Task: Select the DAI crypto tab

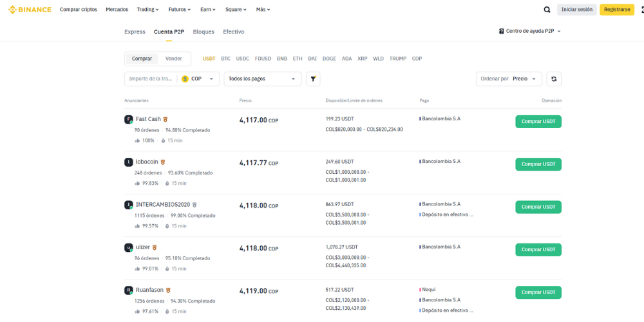Action: tap(312, 59)
